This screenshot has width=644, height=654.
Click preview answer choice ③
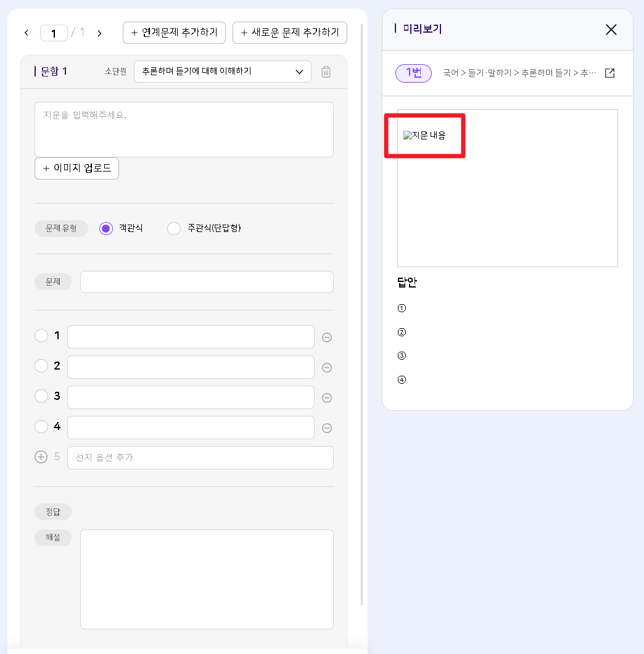tap(402, 356)
